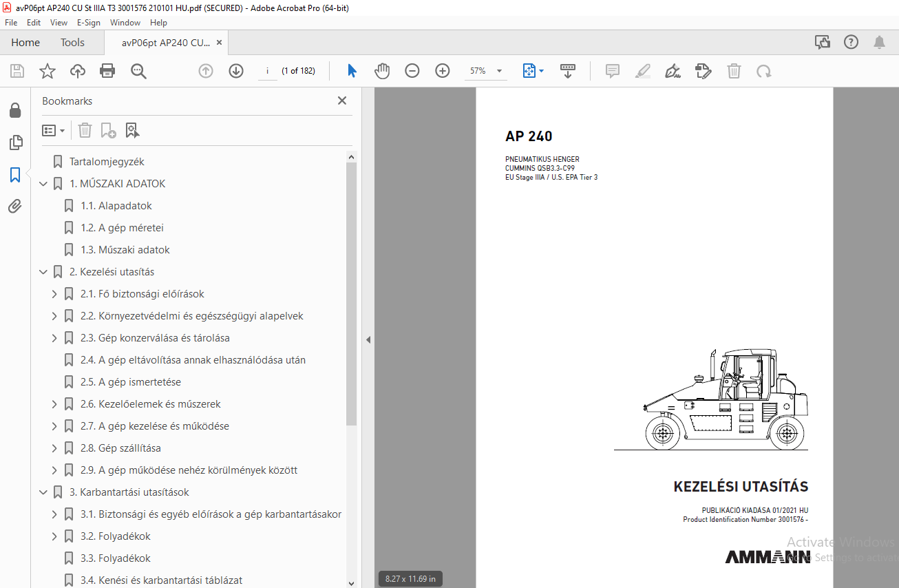Open the Edit menu
This screenshot has height=588, width=899.
pyautogui.click(x=34, y=23)
